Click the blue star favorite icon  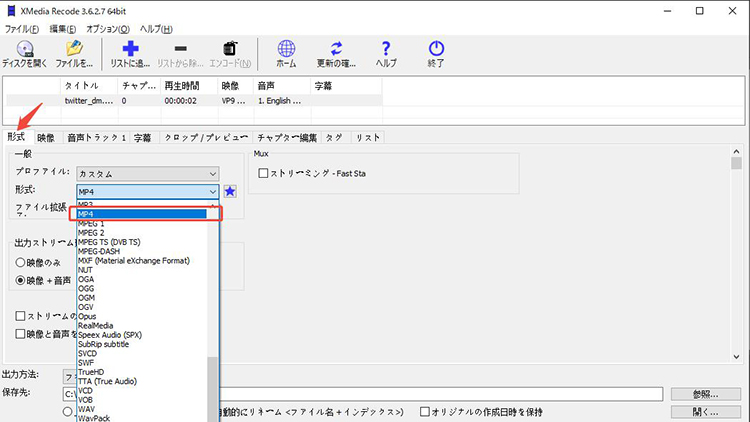230,191
